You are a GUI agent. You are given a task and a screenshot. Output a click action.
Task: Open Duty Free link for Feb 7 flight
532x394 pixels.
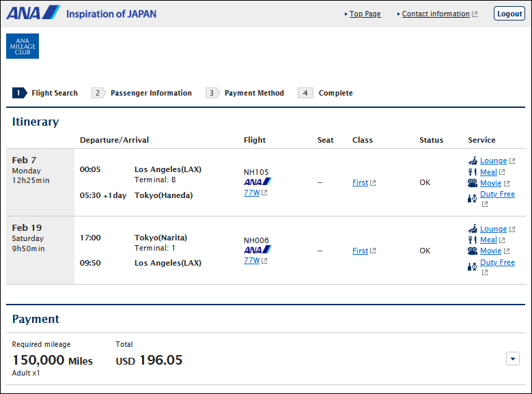497,195
